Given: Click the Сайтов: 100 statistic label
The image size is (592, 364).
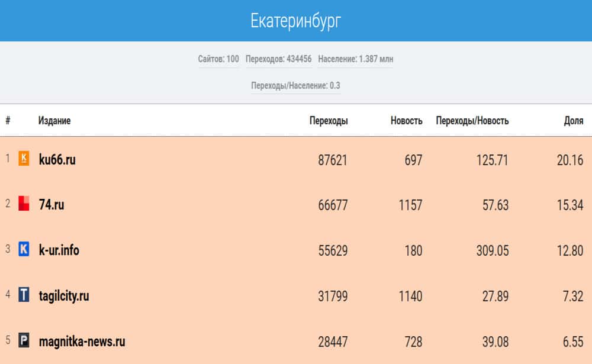Looking at the screenshot, I should [x=218, y=59].
